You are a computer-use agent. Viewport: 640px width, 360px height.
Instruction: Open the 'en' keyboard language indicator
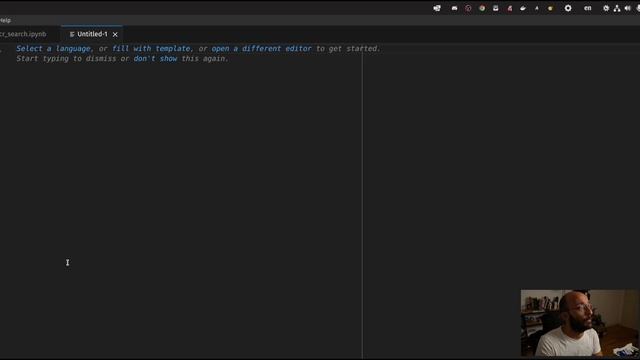pyautogui.click(x=587, y=8)
